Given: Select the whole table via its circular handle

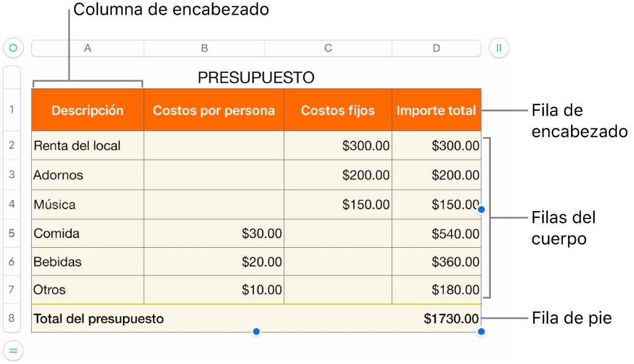Looking at the screenshot, I should [13, 48].
